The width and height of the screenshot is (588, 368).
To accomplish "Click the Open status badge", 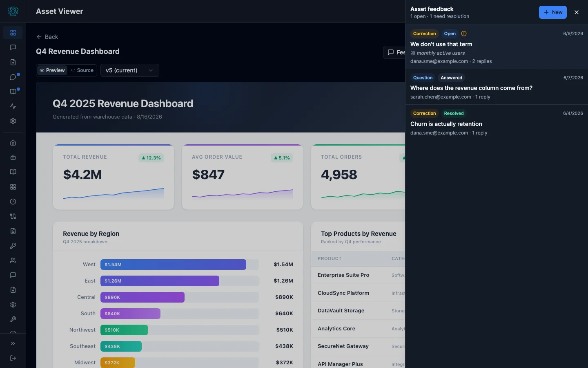I will 450,34.
